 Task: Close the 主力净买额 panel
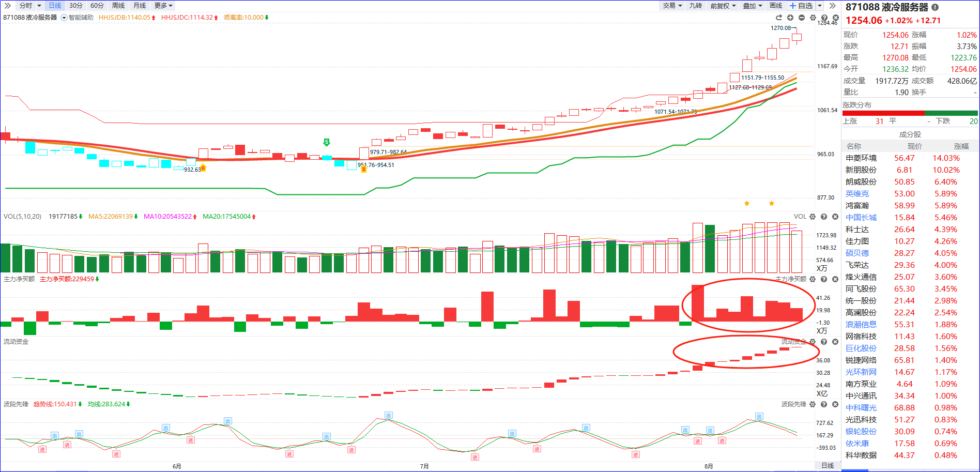click(x=835, y=279)
